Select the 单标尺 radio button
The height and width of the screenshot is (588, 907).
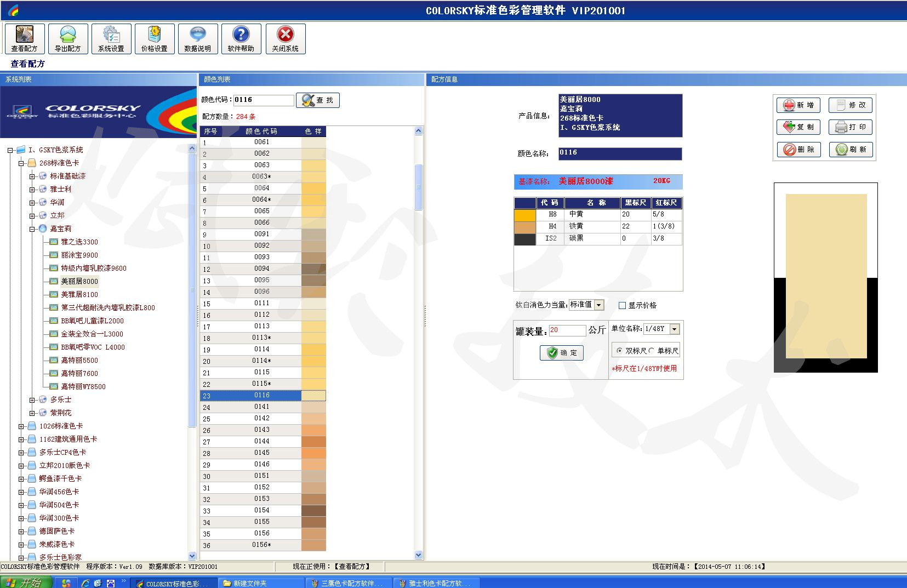coord(651,350)
